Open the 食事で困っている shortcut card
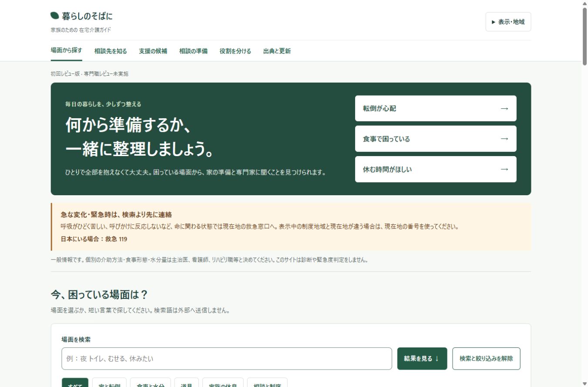The height and width of the screenshot is (387, 588). [x=436, y=139]
